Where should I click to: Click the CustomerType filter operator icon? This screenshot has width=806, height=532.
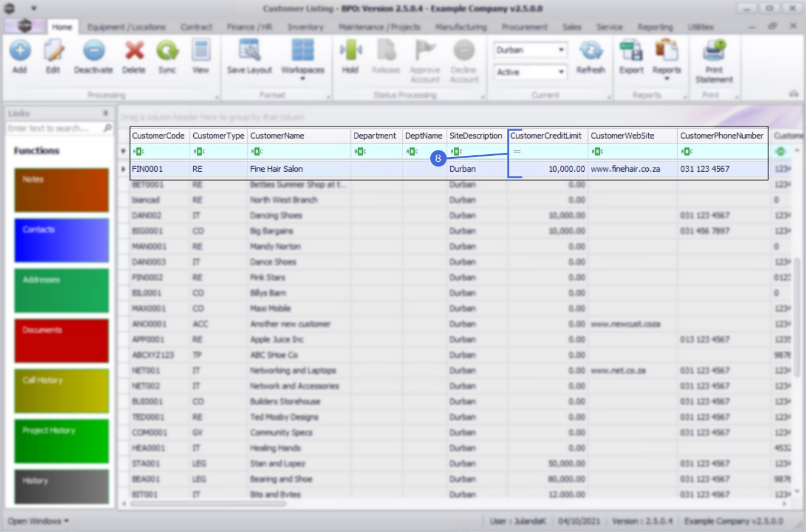point(199,152)
